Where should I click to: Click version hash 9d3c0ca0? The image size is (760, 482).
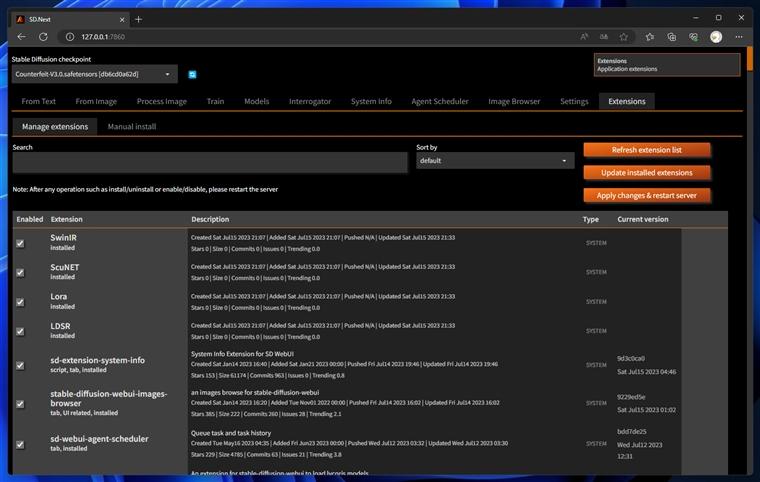(631, 358)
